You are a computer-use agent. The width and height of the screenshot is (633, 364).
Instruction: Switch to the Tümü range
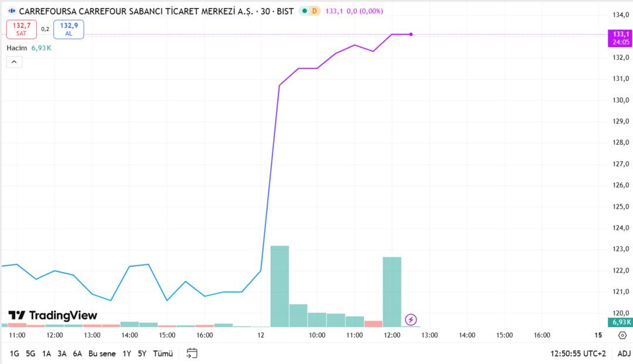pyautogui.click(x=163, y=353)
